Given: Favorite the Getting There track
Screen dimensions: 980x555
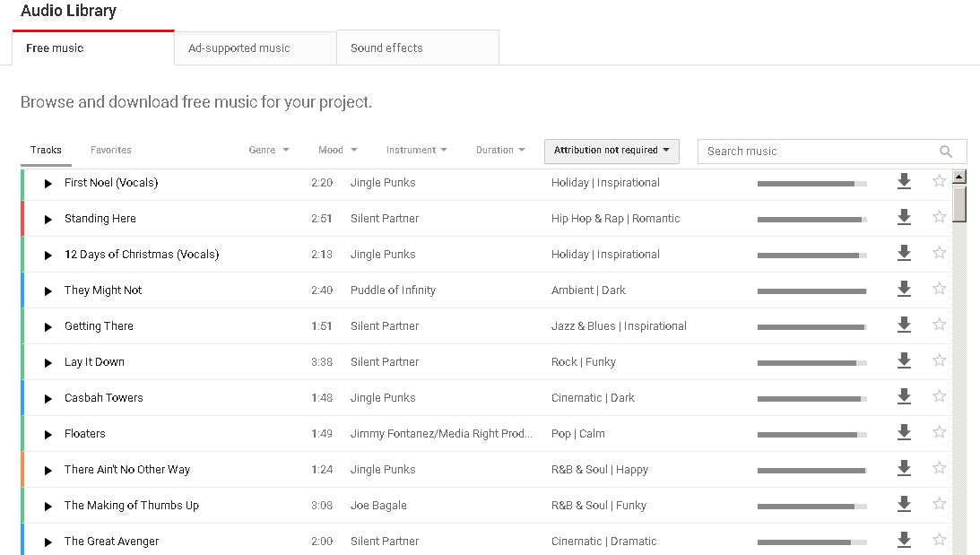Looking at the screenshot, I should 939,325.
